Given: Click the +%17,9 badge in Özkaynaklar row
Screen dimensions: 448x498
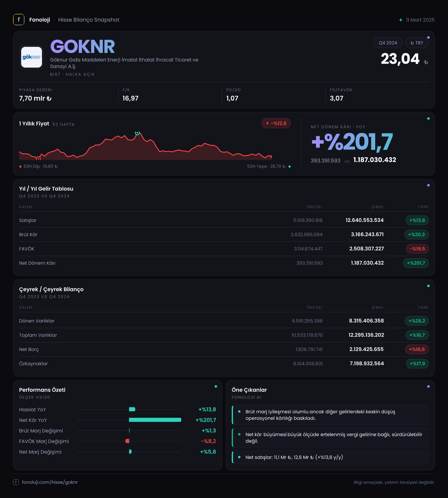Looking at the screenshot, I should 417,364.
